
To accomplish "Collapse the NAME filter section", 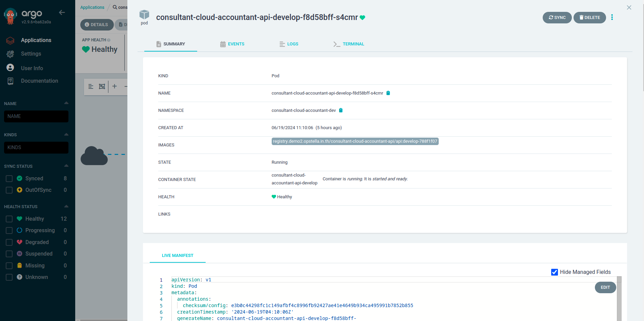I will (x=66, y=103).
